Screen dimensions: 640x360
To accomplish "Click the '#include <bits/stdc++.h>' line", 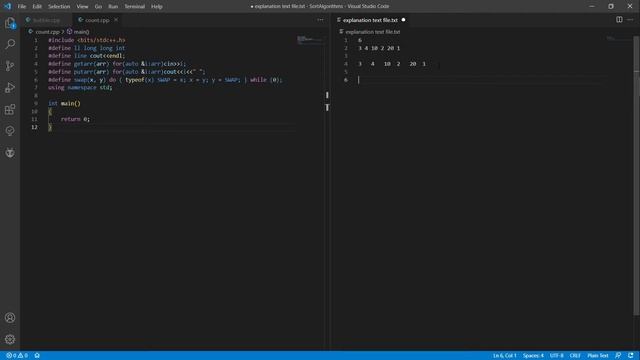I will click(87, 40).
